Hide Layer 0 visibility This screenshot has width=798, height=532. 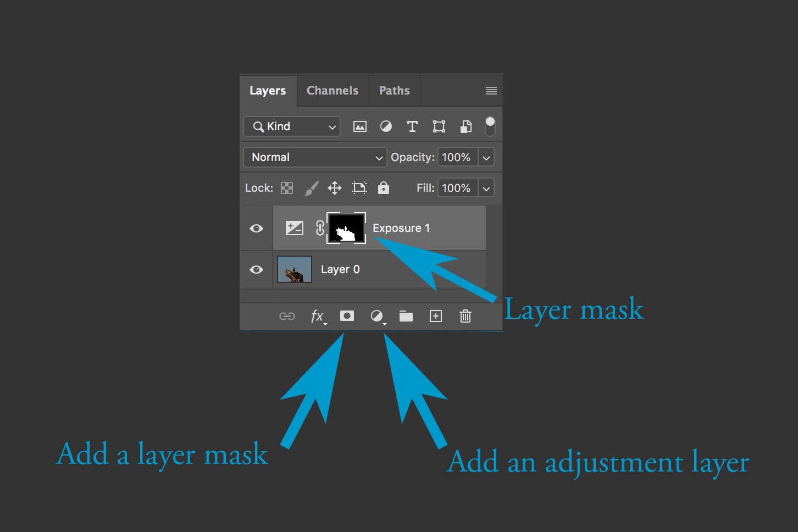pos(256,269)
